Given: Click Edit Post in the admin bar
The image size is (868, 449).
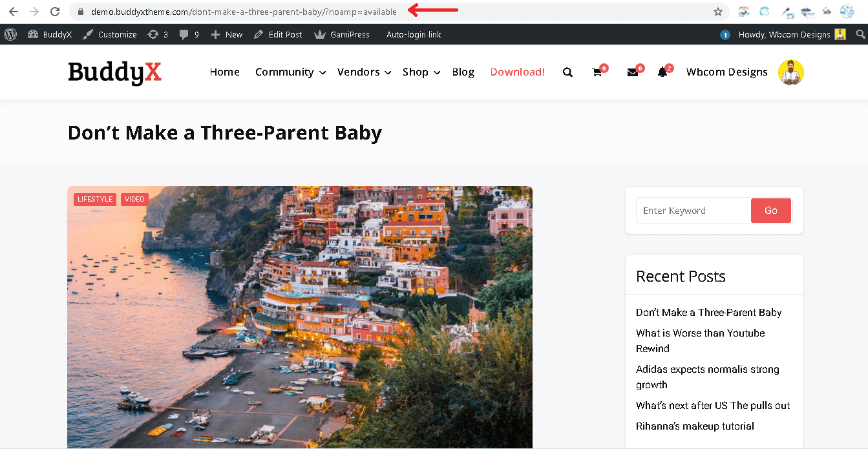Looking at the screenshot, I should [x=278, y=34].
